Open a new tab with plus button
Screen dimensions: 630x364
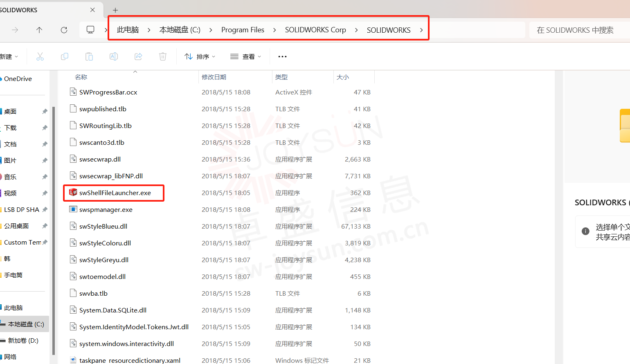click(x=115, y=10)
